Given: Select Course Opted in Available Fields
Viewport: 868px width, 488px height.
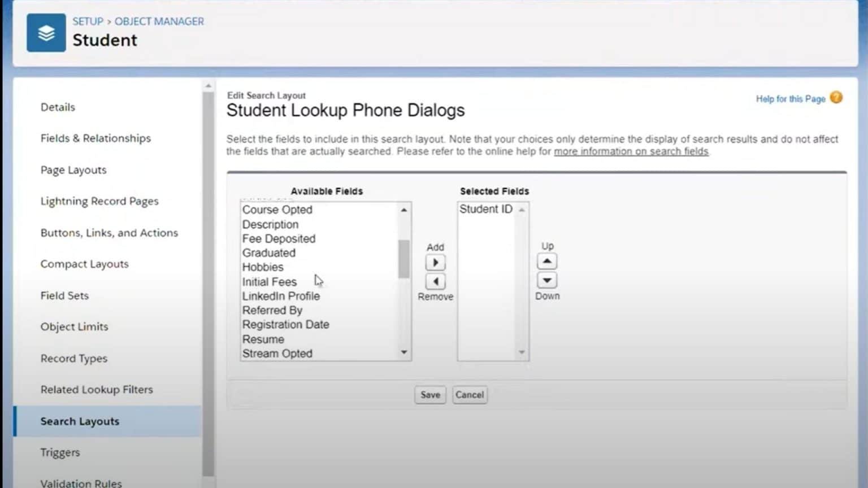Looking at the screenshot, I should pyautogui.click(x=277, y=210).
